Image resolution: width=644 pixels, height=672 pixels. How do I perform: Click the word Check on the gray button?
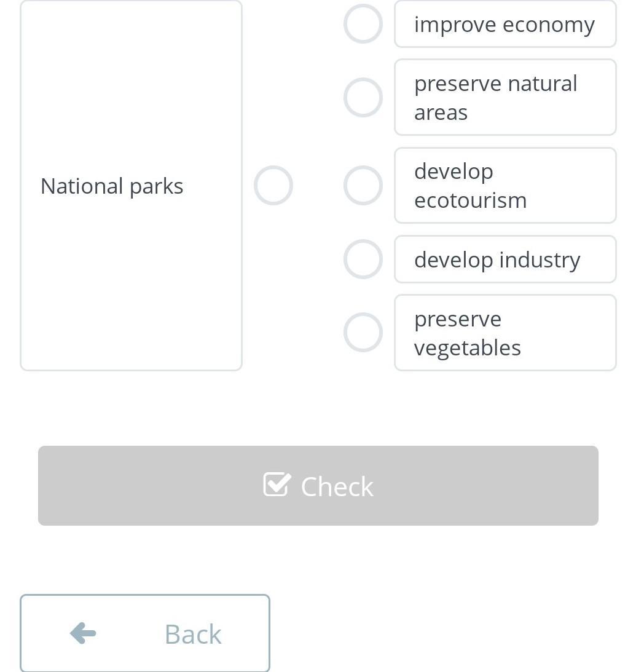(337, 486)
